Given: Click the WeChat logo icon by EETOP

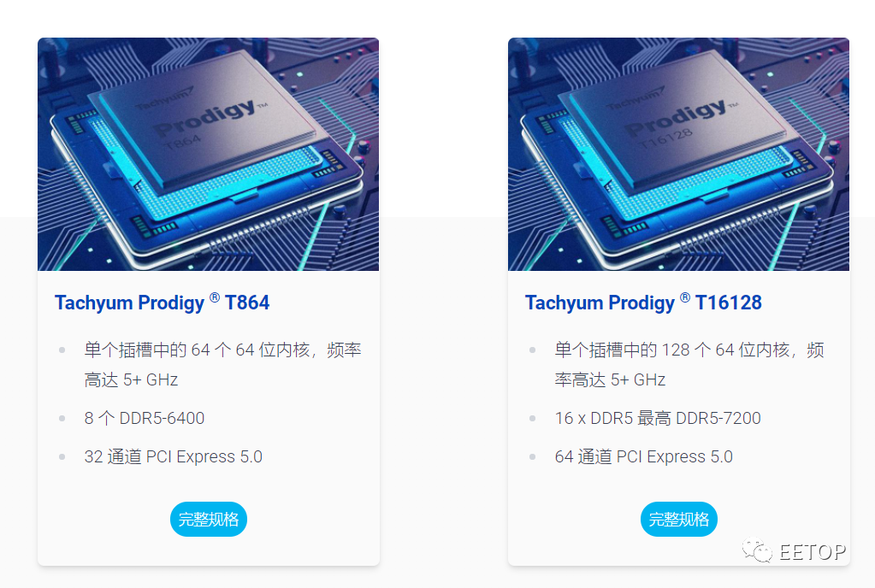Looking at the screenshot, I should click(757, 550).
